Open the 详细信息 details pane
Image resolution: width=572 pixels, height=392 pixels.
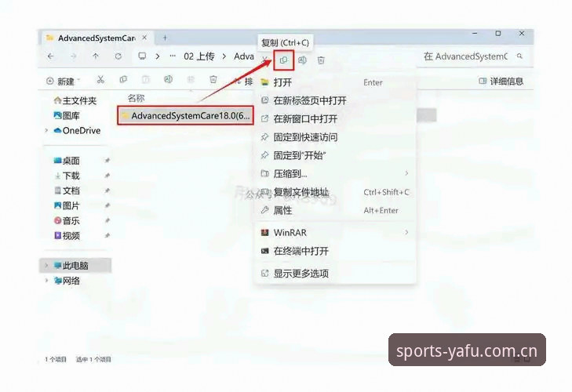pyautogui.click(x=501, y=81)
